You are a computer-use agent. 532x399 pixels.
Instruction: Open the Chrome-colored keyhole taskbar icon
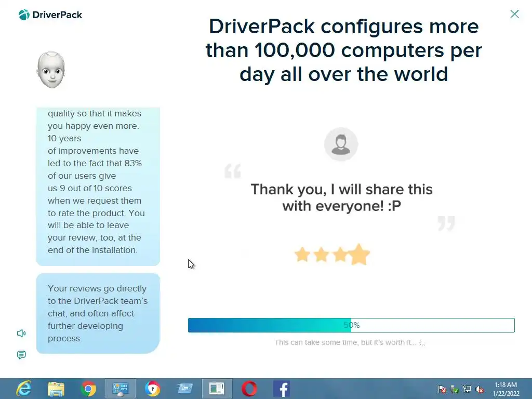tap(153, 389)
